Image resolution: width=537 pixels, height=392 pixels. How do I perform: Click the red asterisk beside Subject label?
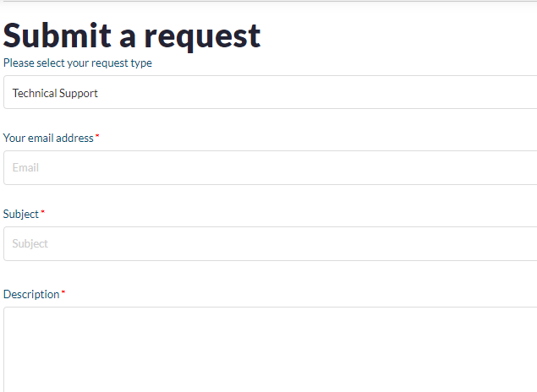43,213
